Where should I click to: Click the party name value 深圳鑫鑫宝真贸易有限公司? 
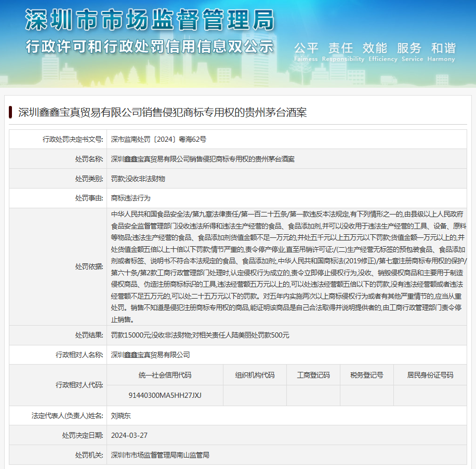150,355
